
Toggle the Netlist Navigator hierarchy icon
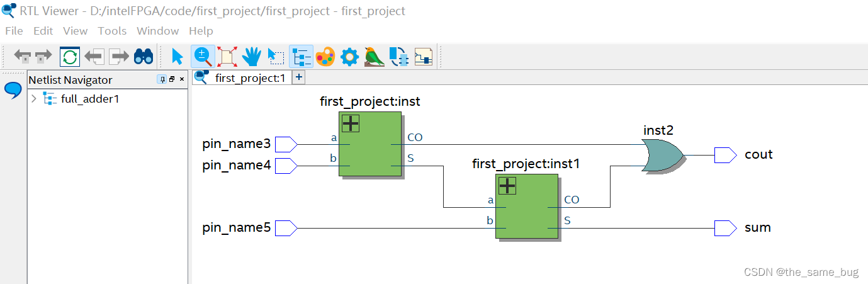(301, 57)
